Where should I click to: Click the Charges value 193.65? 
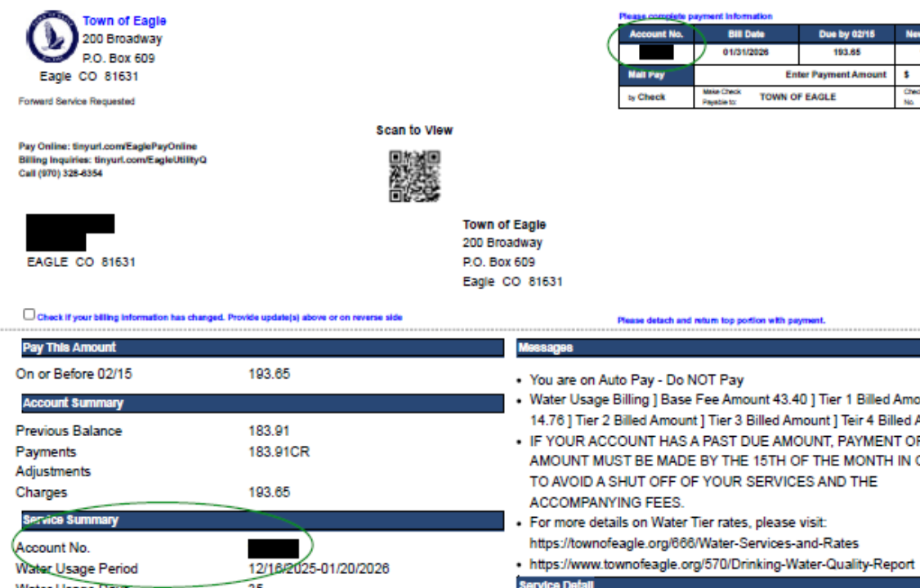(x=270, y=492)
